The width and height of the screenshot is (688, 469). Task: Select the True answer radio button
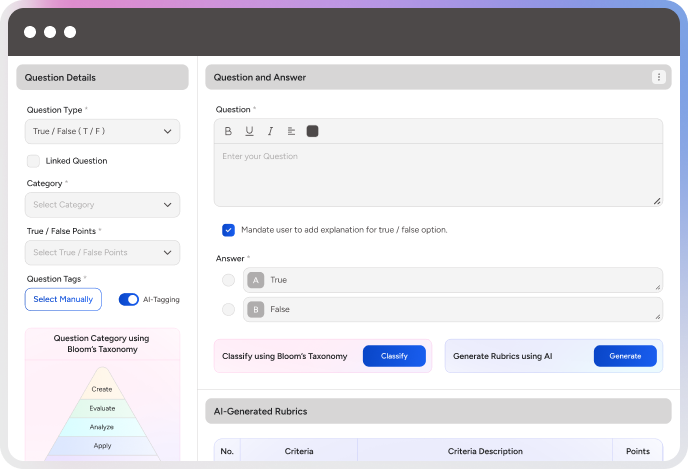click(229, 280)
